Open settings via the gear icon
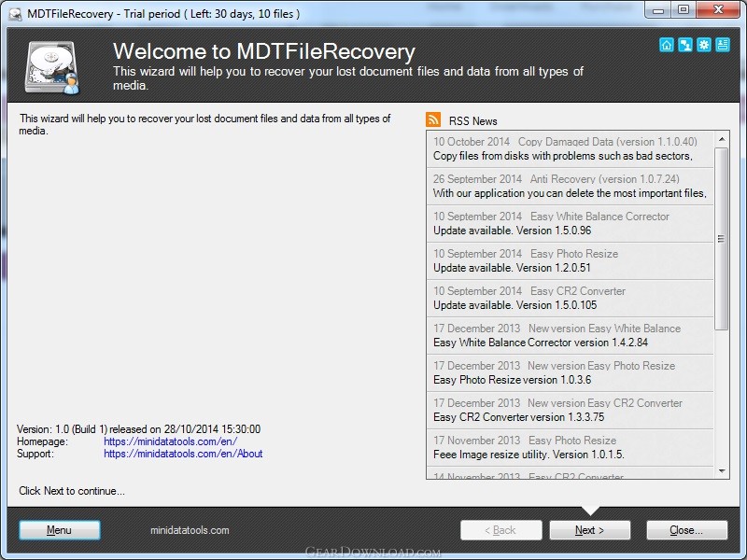The image size is (747, 560). click(x=704, y=45)
